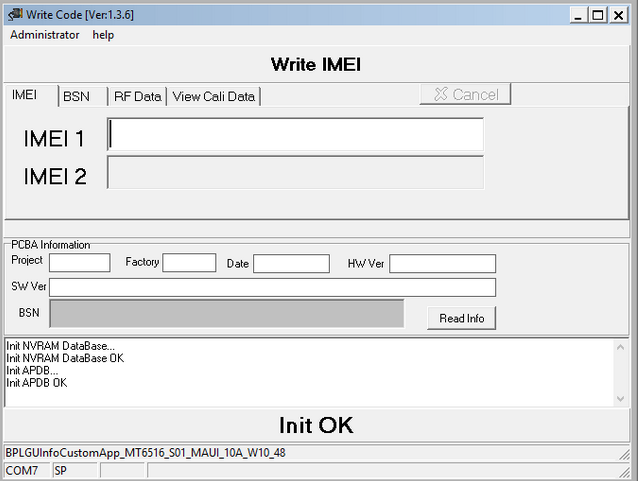638x481 pixels.
Task: Click the Cancel button
Action: pos(465,94)
